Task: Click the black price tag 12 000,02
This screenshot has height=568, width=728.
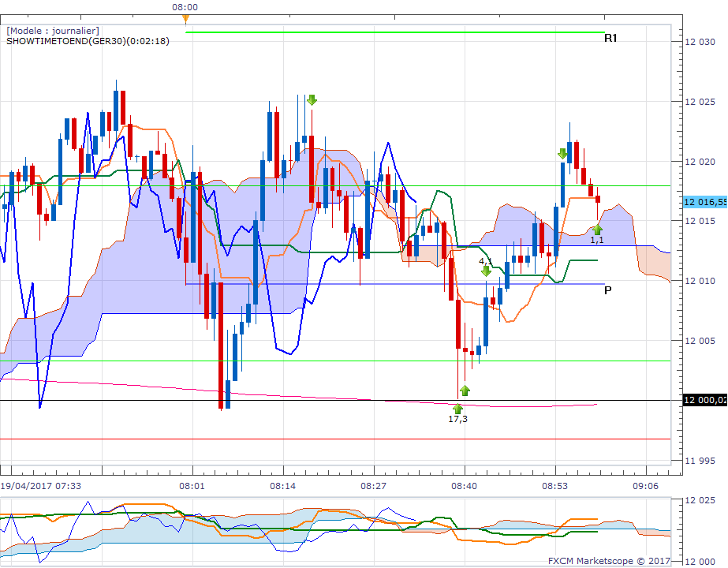Action: coord(705,400)
